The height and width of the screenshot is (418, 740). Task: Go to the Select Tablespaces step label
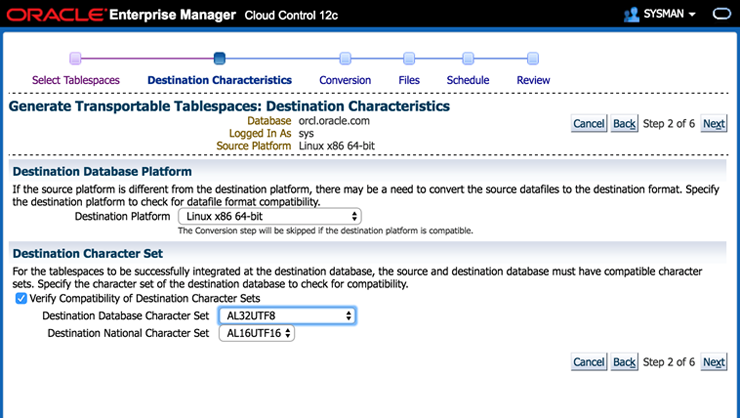click(76, 80)
